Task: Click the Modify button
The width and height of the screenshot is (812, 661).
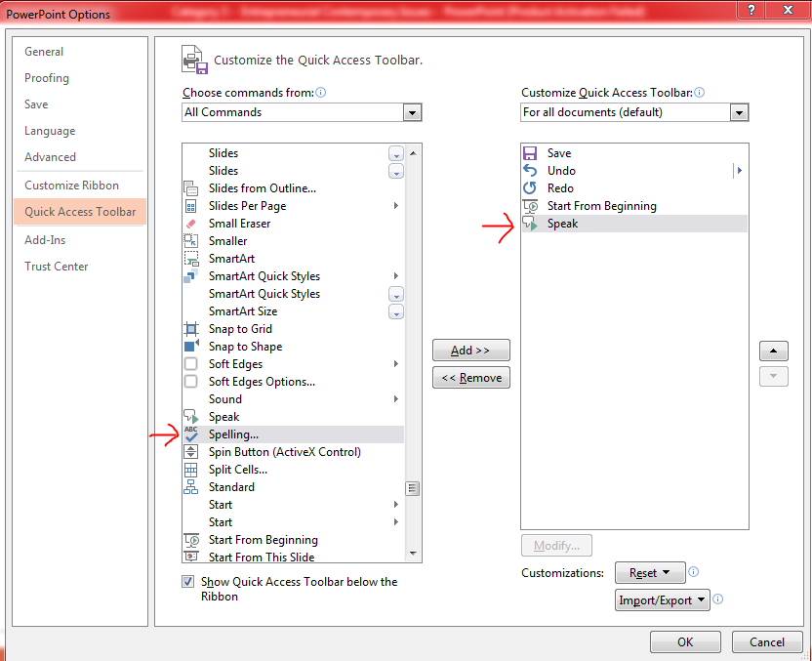Action: point(556,546)
